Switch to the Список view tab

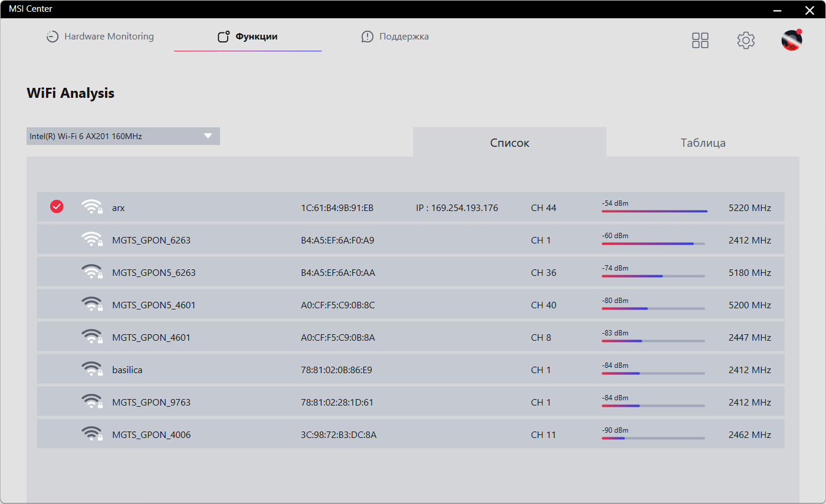(x=510, y=142)
